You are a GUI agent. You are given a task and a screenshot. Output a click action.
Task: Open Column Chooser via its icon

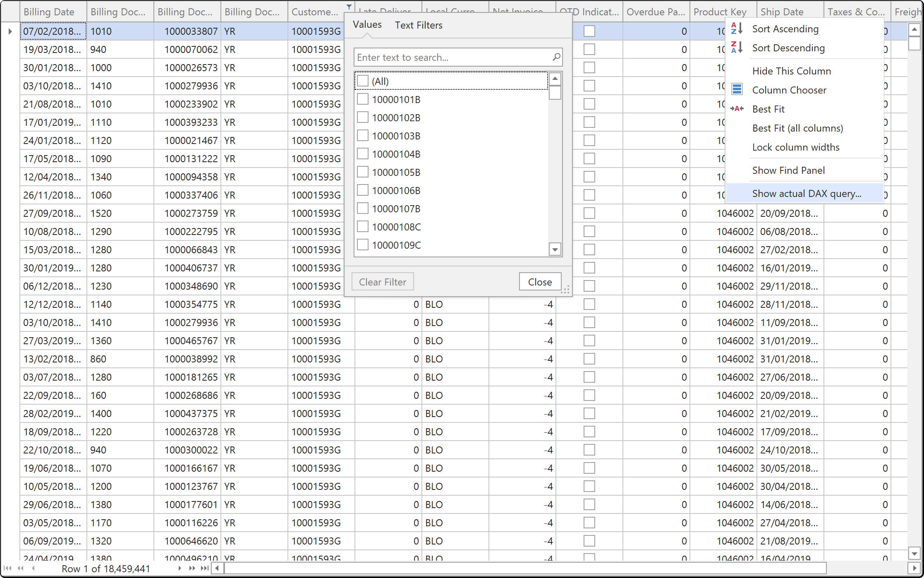pyautogui.click(x=737, y=89)
